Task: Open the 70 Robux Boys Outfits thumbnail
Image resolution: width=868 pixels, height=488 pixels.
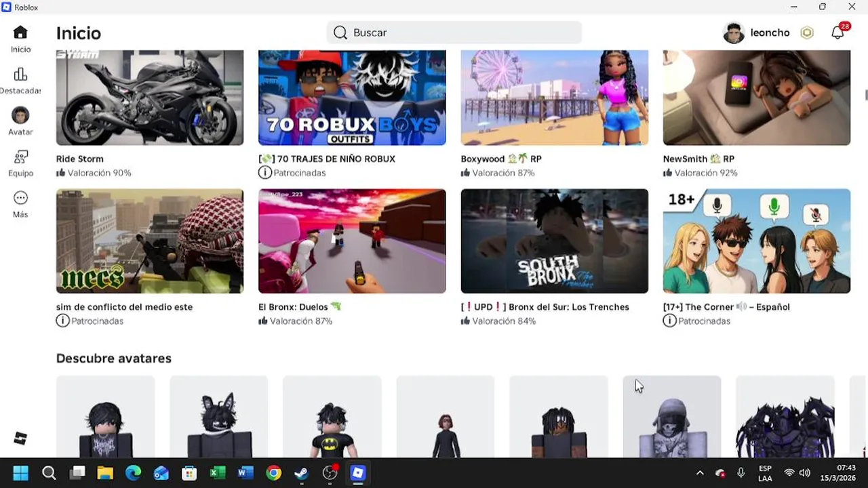Action: click(x=352, y=98)
